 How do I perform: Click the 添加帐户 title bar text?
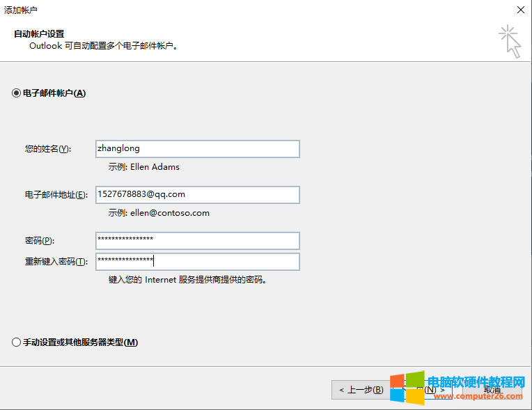point(21,10)
